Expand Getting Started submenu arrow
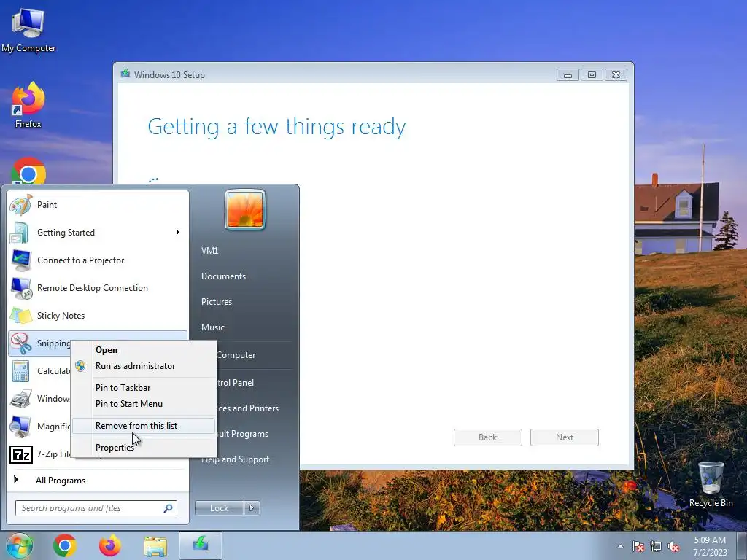Viewport: 747px width, 560px height. (178, 233)
